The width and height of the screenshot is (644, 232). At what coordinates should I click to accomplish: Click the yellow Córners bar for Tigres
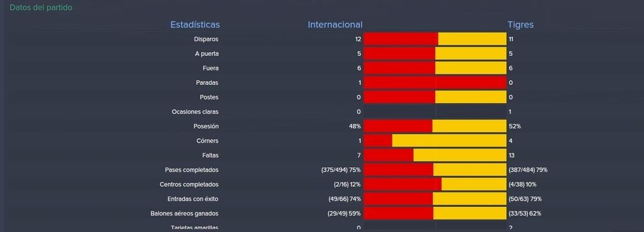pos(449,140)
